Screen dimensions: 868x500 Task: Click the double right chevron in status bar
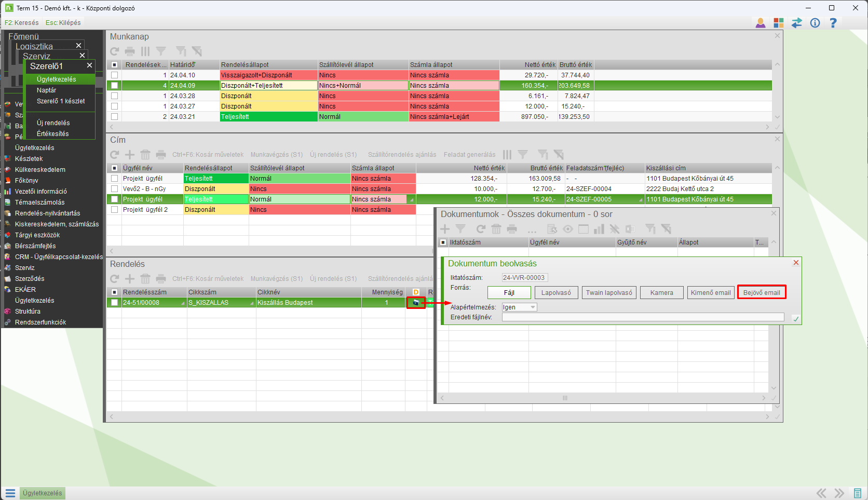point(839,493)
